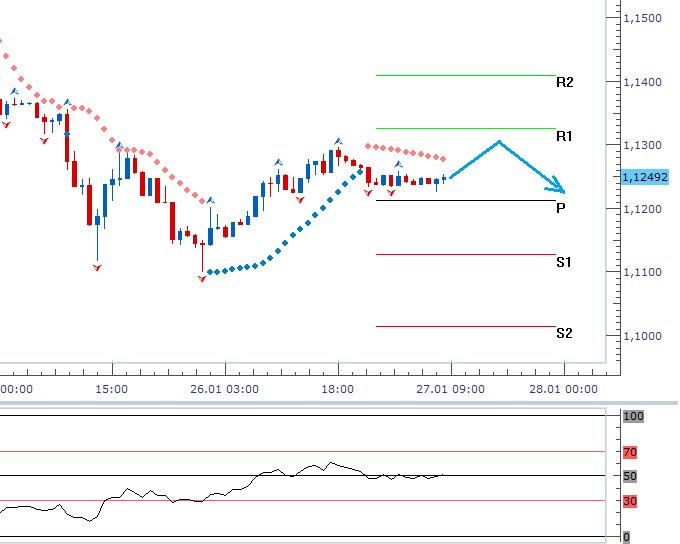680x544 pixels.
Task: Click the R2 resistance label
Action: [564, 82]
